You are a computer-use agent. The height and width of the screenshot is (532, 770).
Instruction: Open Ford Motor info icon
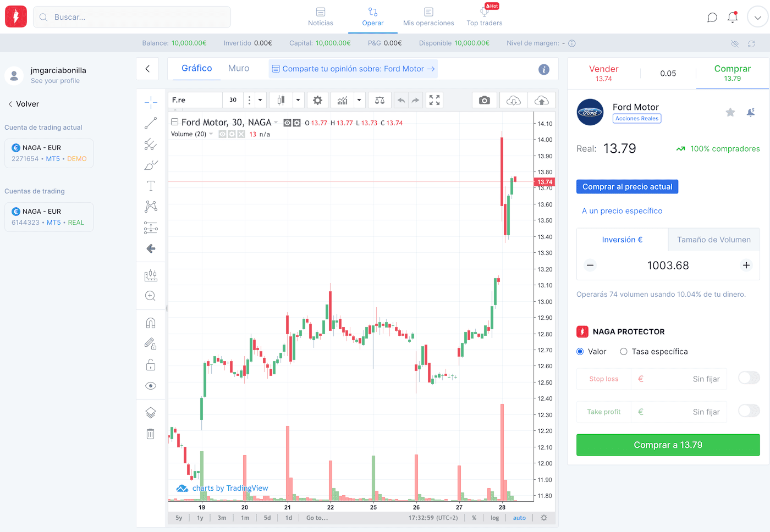[544, 69]
